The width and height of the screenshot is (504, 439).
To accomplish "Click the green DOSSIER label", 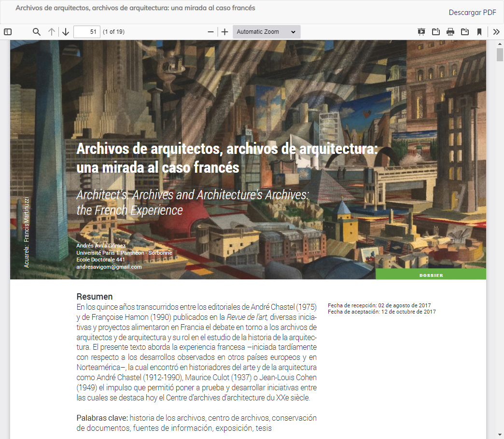I will tap(431, 275).
